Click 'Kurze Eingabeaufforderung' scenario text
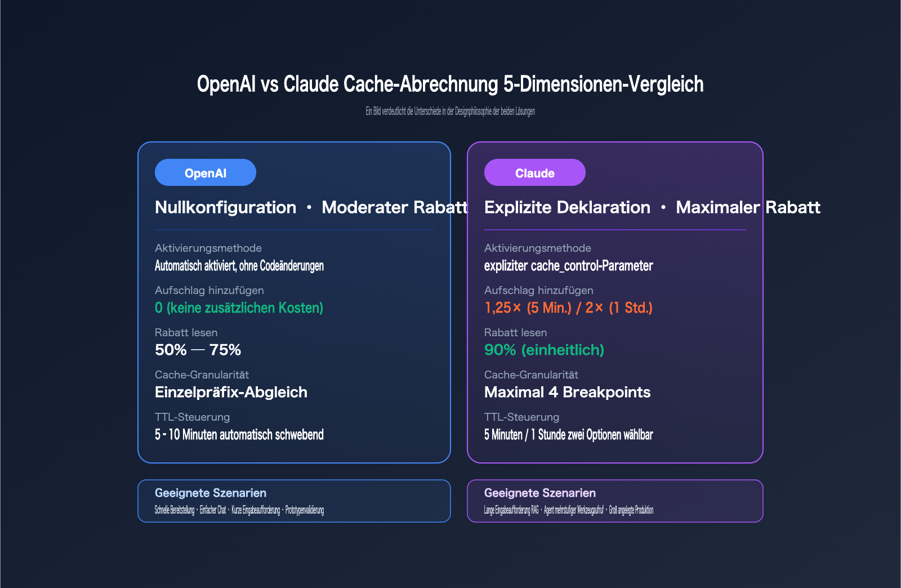This screenshot has width=901, height=588. (x=256, y=510)
